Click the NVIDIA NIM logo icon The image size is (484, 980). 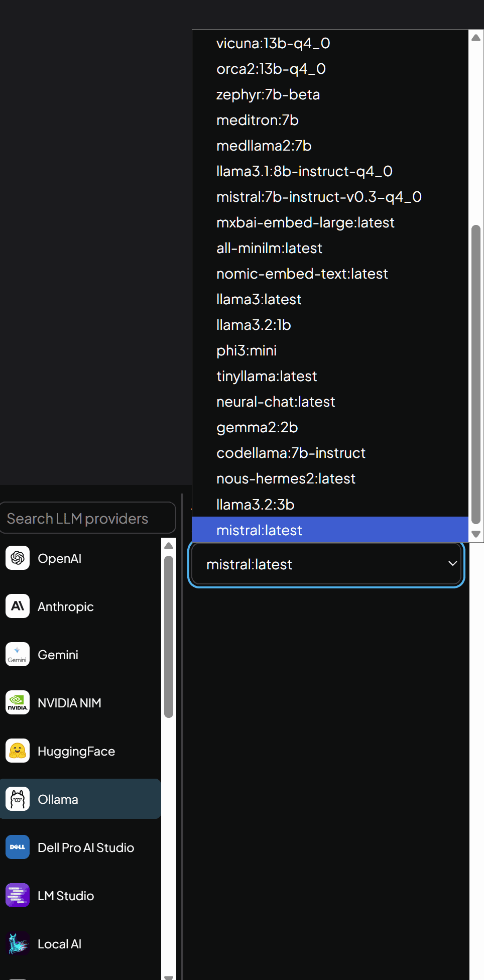[18, 702]
